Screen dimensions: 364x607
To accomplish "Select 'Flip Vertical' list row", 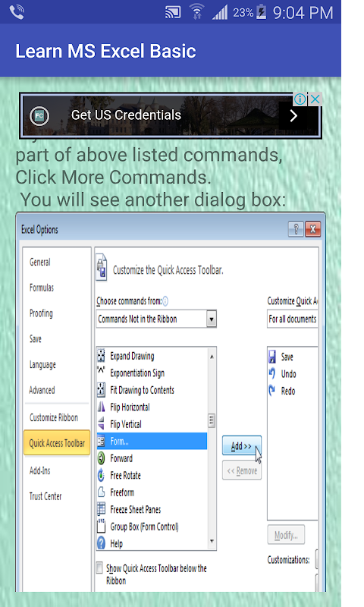I will coord(152,424).
